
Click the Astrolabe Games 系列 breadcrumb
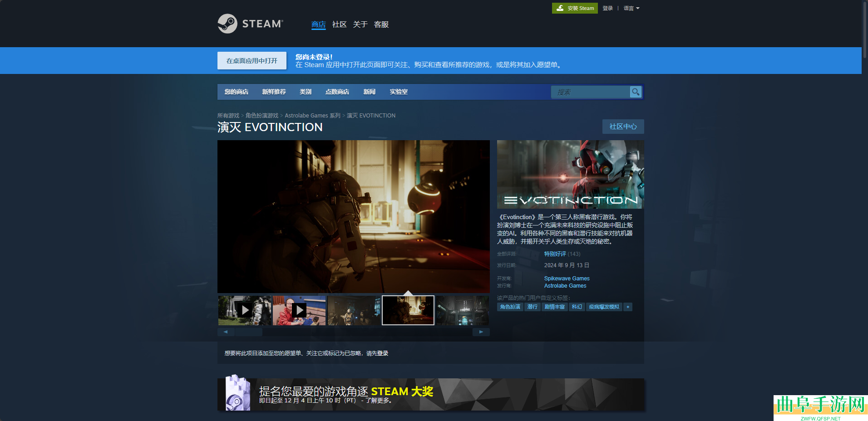(312, 116)
